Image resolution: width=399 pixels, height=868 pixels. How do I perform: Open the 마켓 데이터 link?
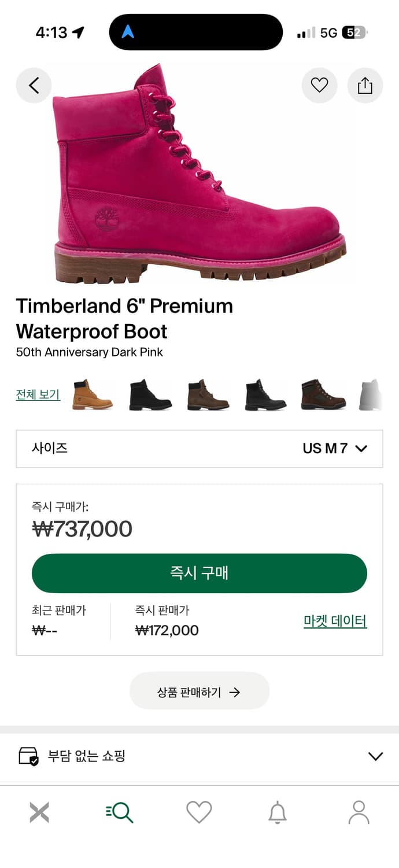pos(335,621)
